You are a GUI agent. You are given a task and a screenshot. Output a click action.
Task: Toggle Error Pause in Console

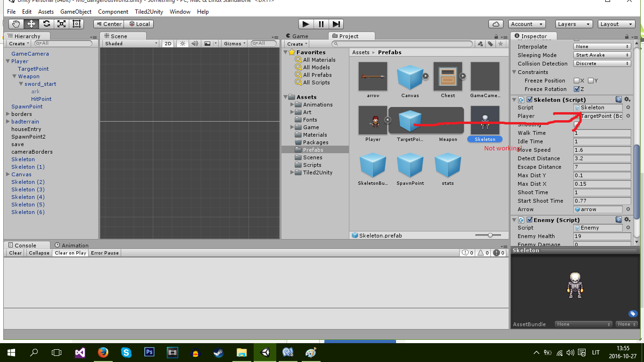click(105, 253)
